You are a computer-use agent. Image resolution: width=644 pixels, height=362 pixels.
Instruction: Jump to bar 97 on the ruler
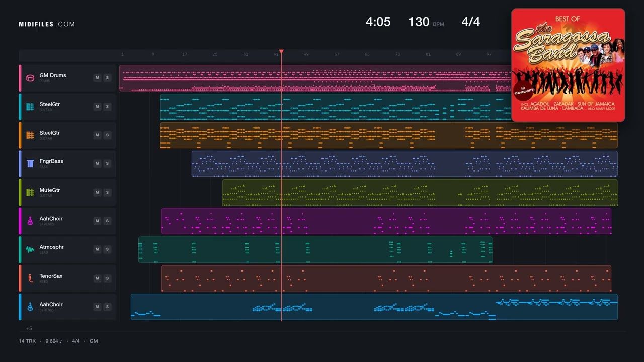coord(489,54)
